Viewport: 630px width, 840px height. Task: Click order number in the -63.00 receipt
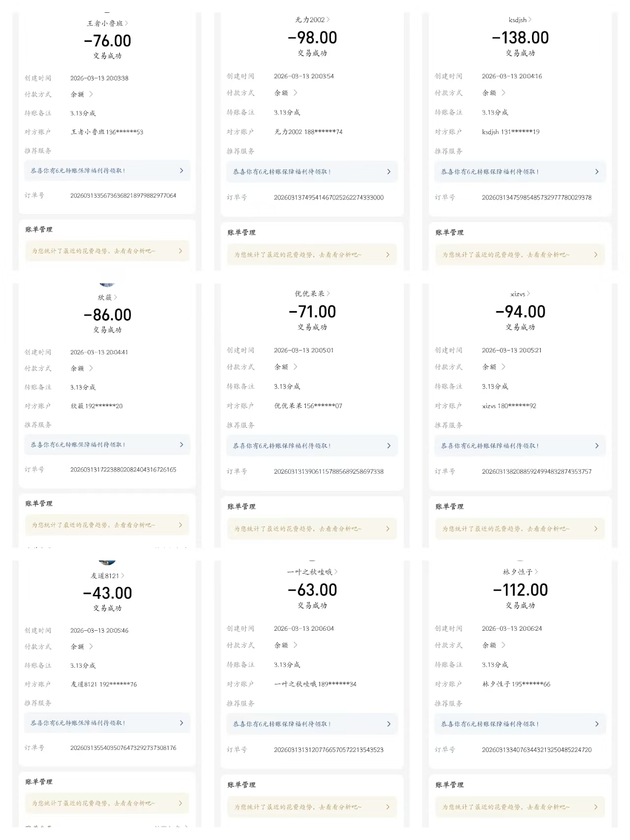(x=329, y=749)
